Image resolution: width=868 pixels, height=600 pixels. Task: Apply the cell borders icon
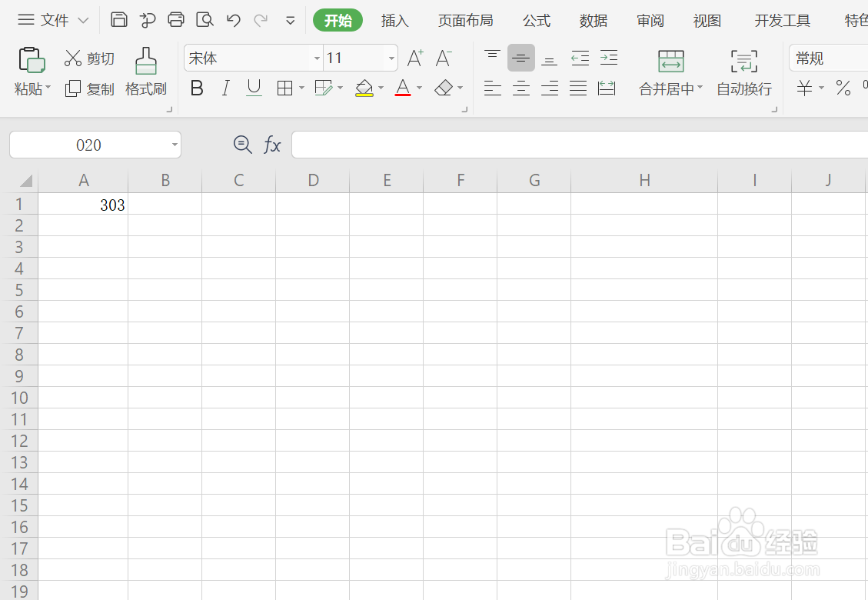284,88
